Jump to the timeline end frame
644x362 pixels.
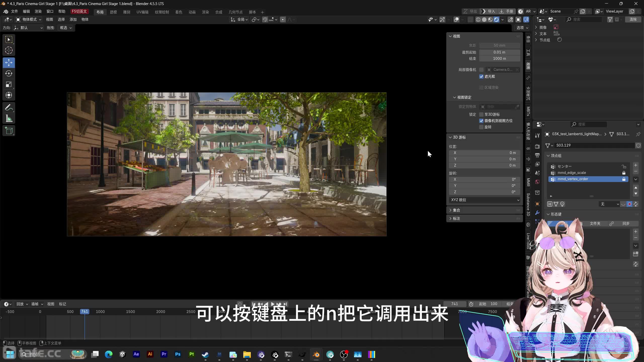tap(285, 304)
